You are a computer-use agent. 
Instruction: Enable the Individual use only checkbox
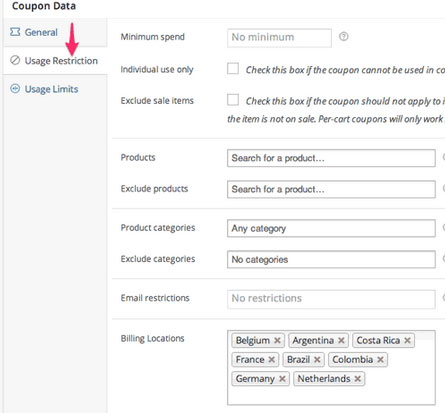point(233,69)
